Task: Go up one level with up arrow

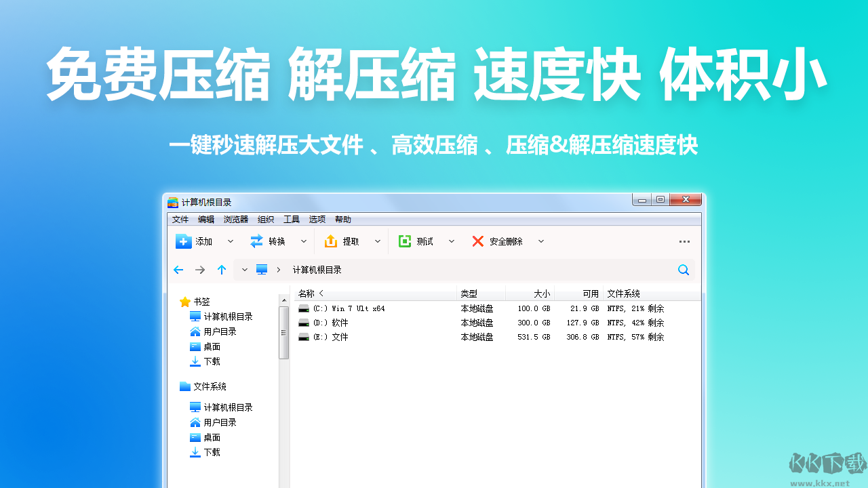Action: (222, 270)
